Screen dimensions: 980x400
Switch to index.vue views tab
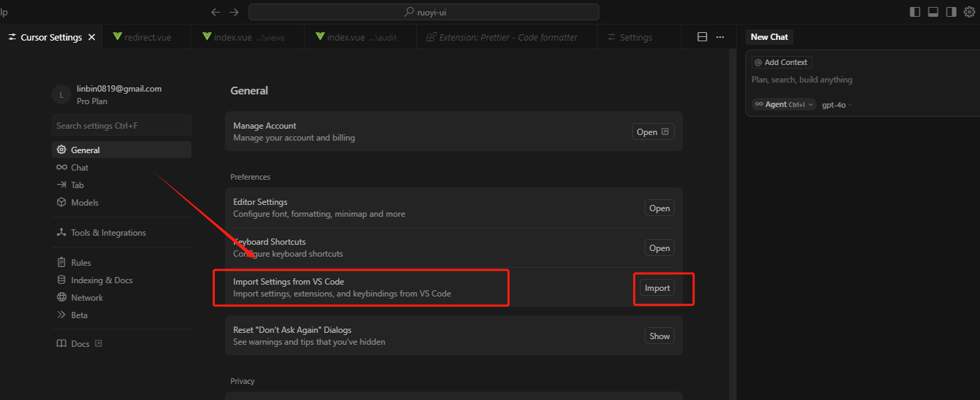247,37
